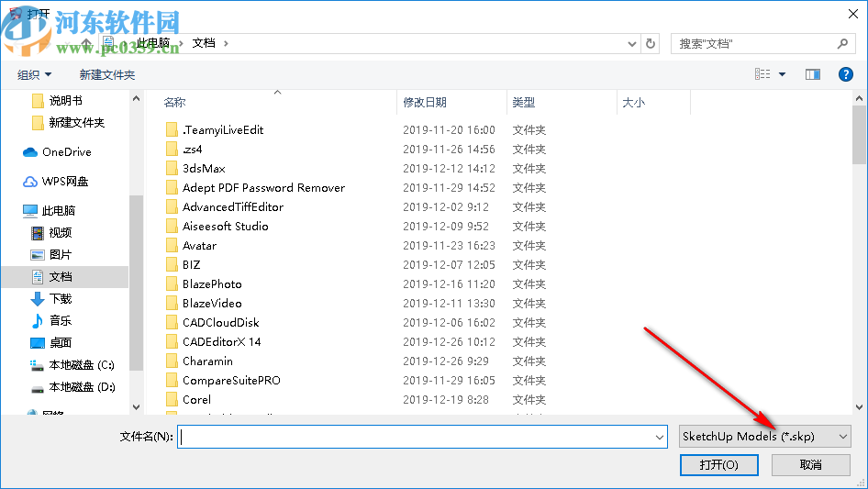Click the refresh icon beside address bar
The image size is (868, 489).
click(x=651, y=43)
